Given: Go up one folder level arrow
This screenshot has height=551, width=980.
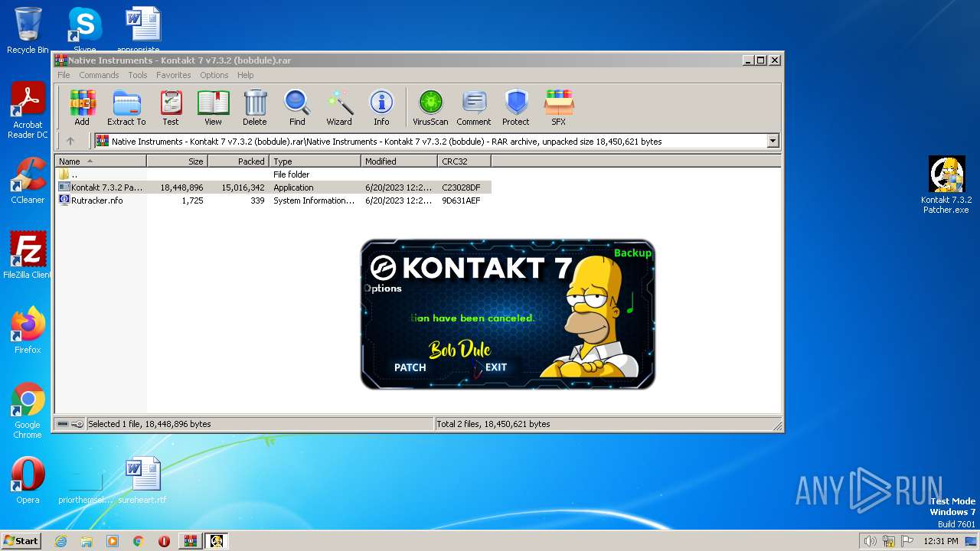Looking at the screenshot, I should (x=70, y=141).
